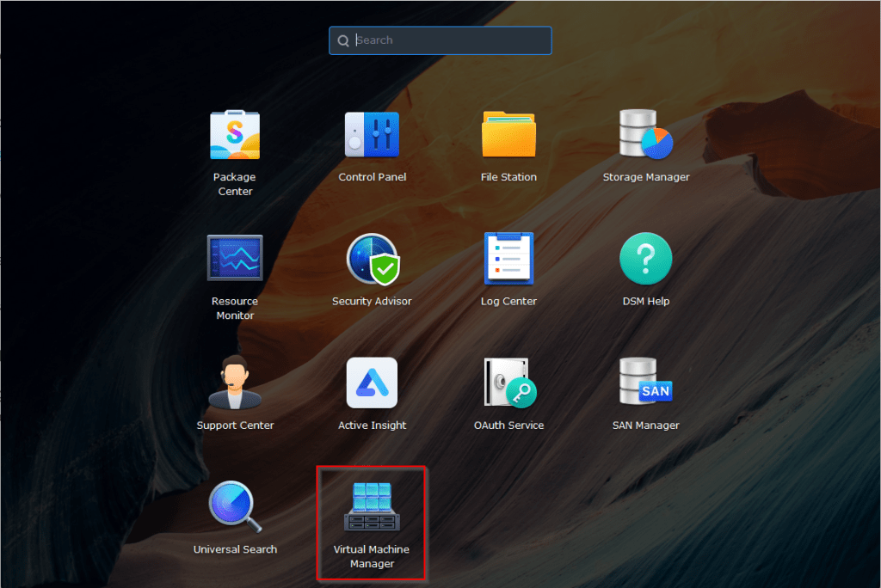Viewport: 881px width, 588px height.
Task: Open Storage Manager app
Action: click(x=645, y=134)
